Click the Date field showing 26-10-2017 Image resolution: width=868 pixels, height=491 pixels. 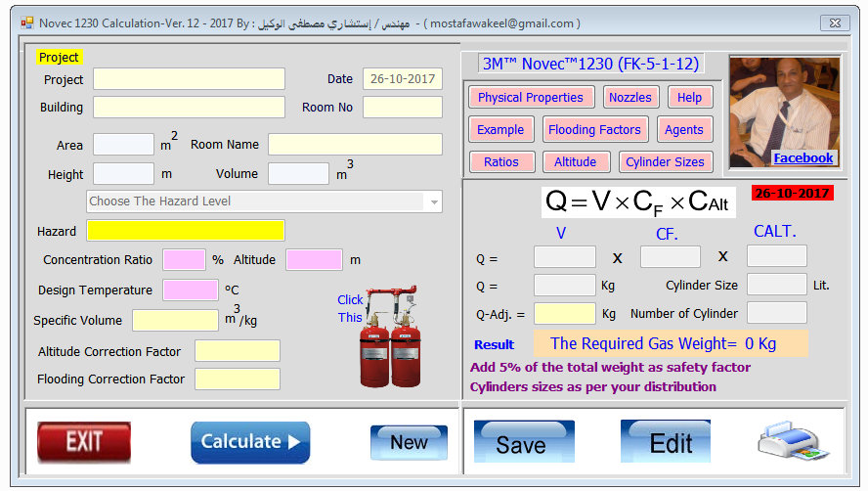coord(403,78)
